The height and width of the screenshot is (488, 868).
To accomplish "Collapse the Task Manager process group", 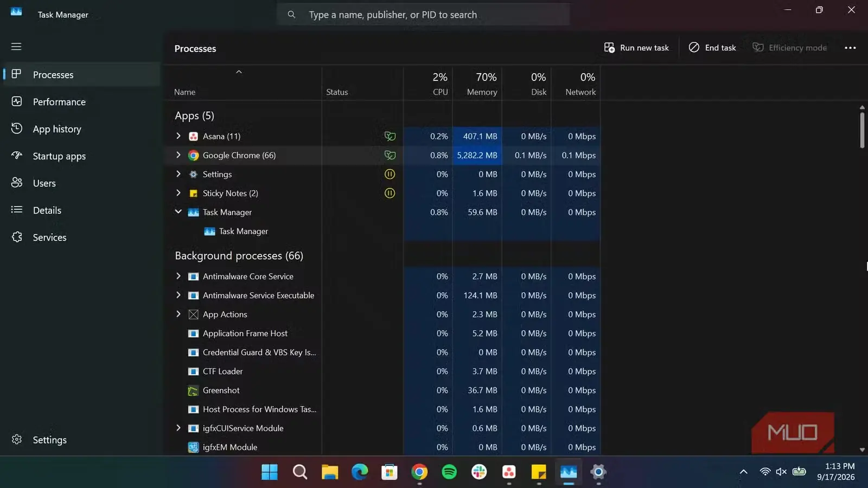I will point(178,212).
